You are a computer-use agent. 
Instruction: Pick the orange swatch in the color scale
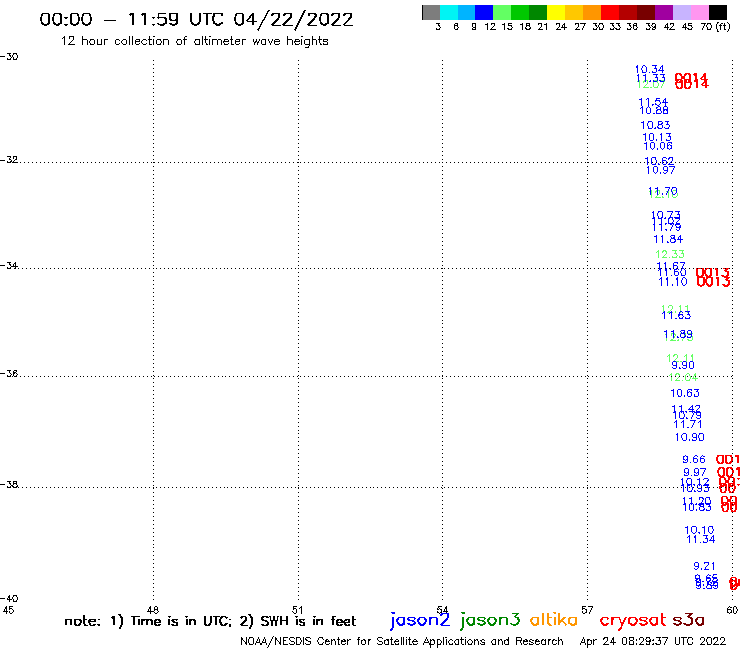(x=592, y=12)
